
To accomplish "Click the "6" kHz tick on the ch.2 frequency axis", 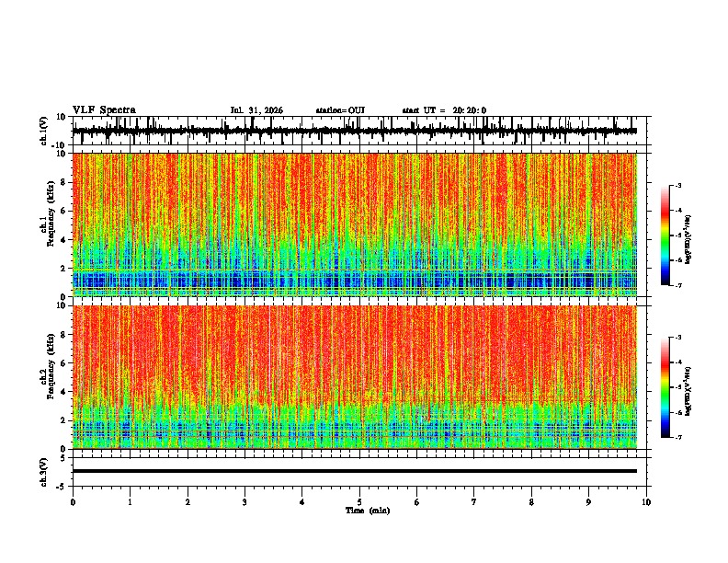I will (64, 363).
